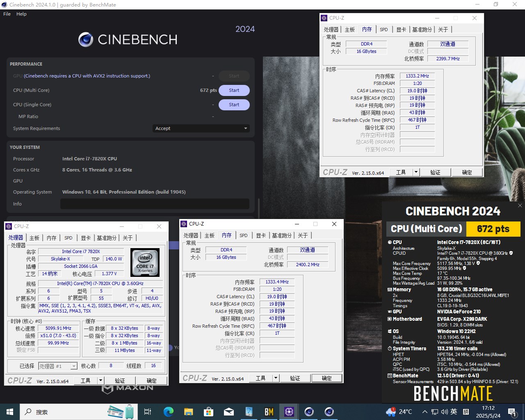Open Task View from the taskbar
Viewport: 525px width, 420px height.
[148, 412]
